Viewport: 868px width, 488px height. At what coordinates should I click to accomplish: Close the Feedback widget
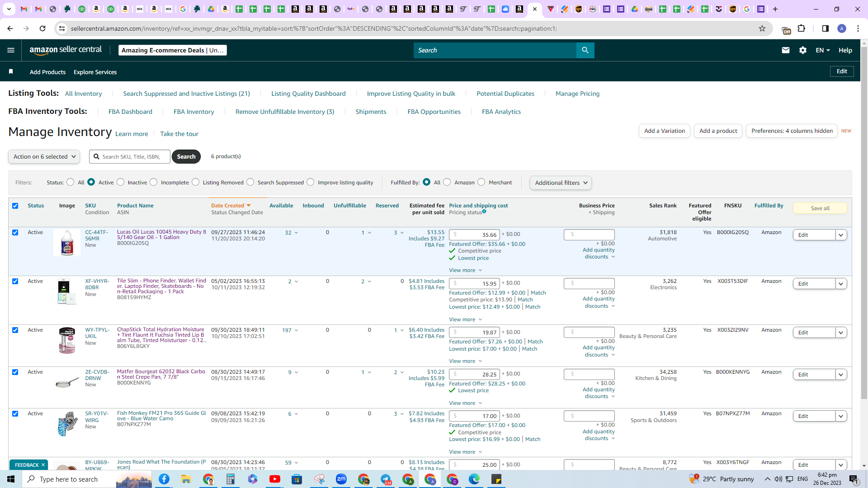[43, 465]
